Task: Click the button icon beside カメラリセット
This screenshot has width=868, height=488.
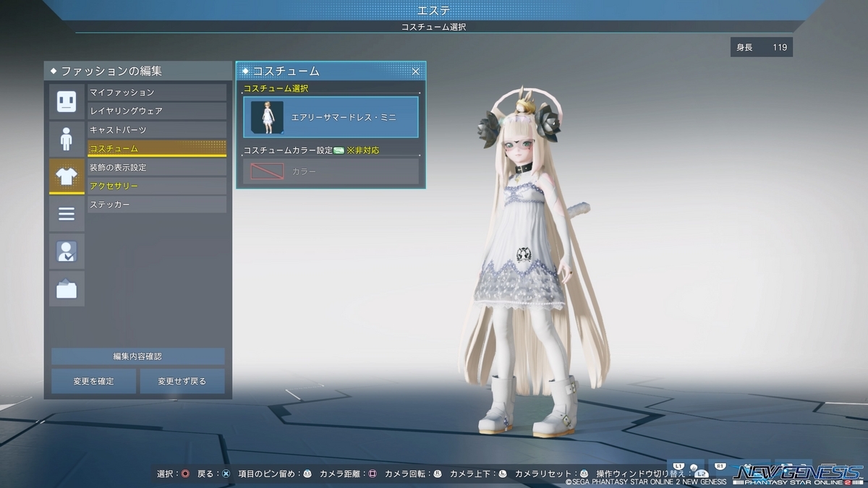Action: coord(584,474)
